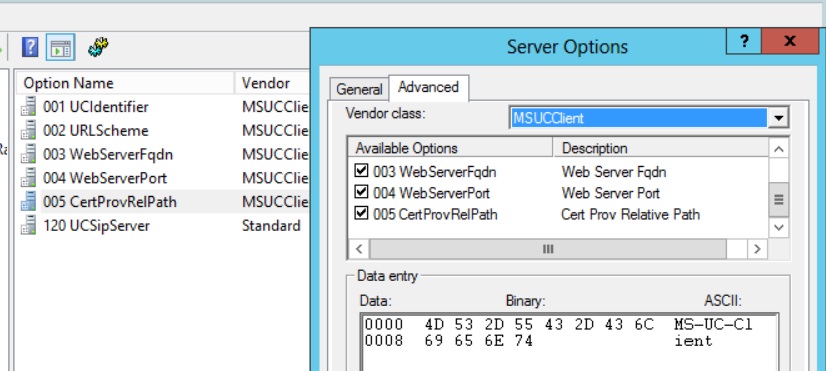
Task: Click the icon beside 004 WebServerPort in list
Action: 28,178
